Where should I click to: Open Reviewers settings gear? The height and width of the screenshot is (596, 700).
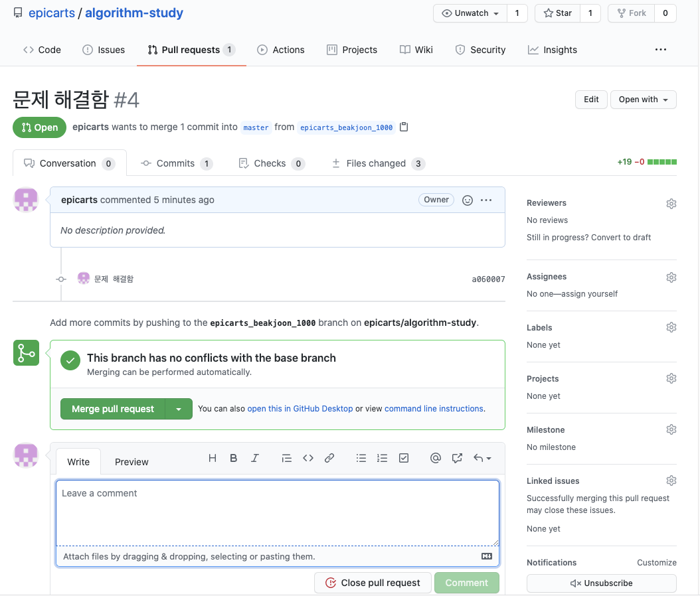(671, 204)
